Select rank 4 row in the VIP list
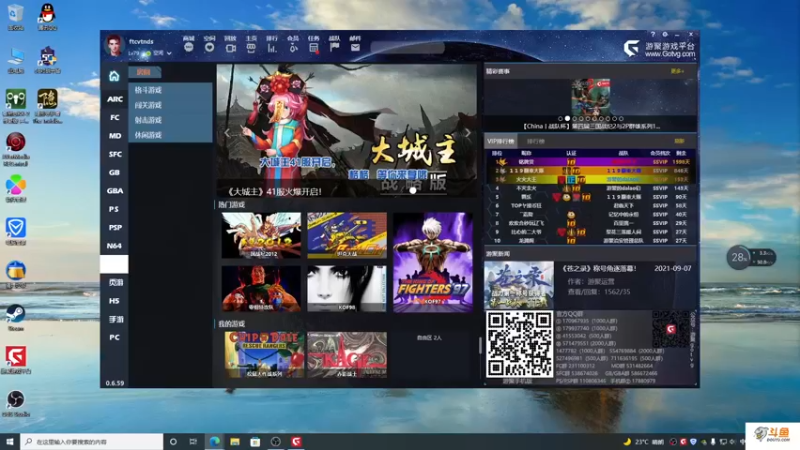 [590, 188]
